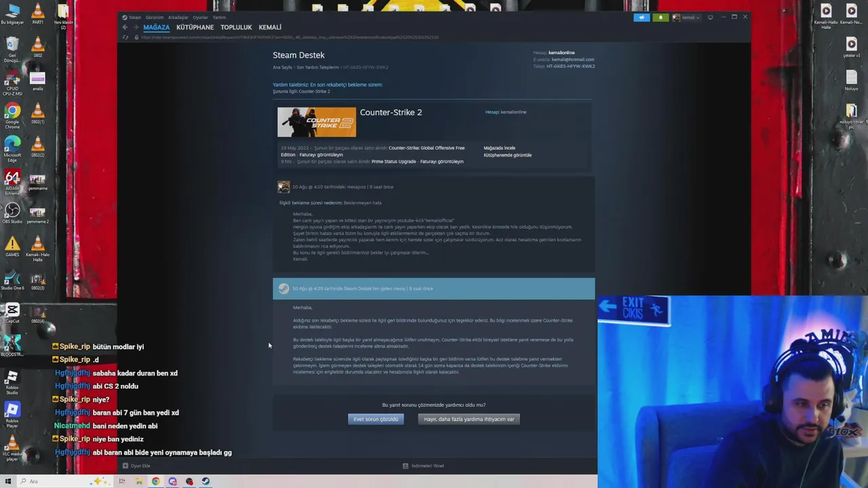Click Hayır, daha fazla yardıma ihtiyacım var
Screen dimensions: 868x488
(469, 419)
